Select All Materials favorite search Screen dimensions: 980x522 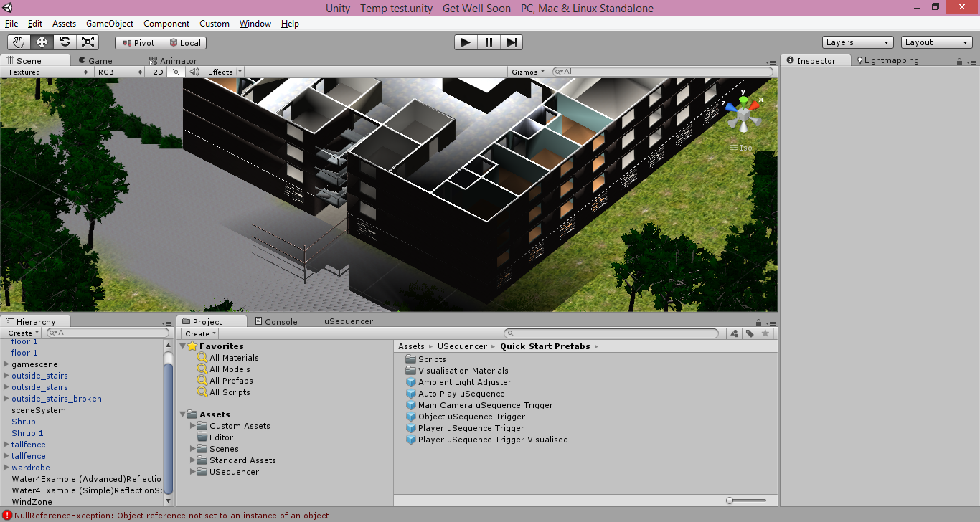click(x=234, y=358)
